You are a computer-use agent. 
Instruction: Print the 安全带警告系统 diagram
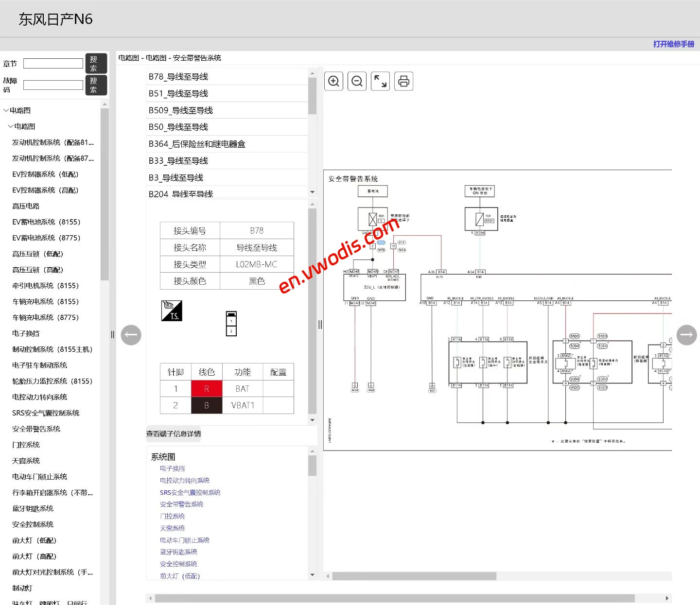pyautogui.click(x=403, y=81)
